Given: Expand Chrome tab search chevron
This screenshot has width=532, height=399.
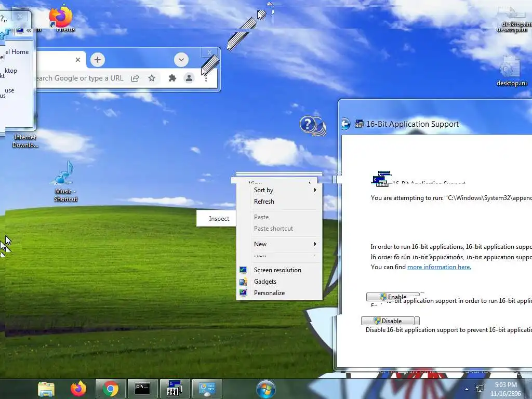Looking at the screenshot, I should pyautogui.click(x=181, y=60).
